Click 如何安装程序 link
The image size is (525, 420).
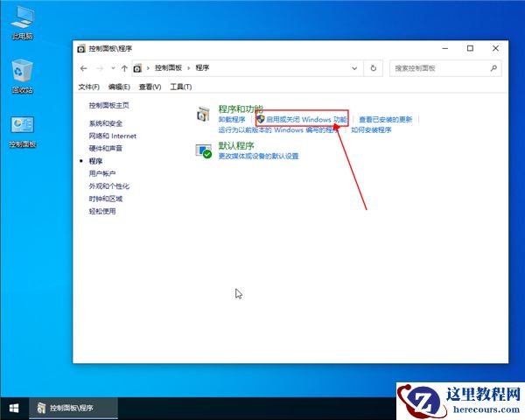371,130
